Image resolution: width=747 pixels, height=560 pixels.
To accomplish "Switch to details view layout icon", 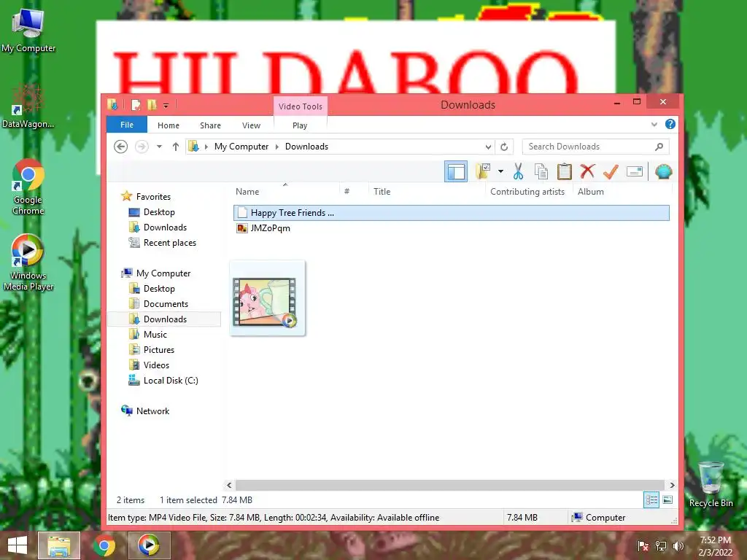I will coord(651,499).
